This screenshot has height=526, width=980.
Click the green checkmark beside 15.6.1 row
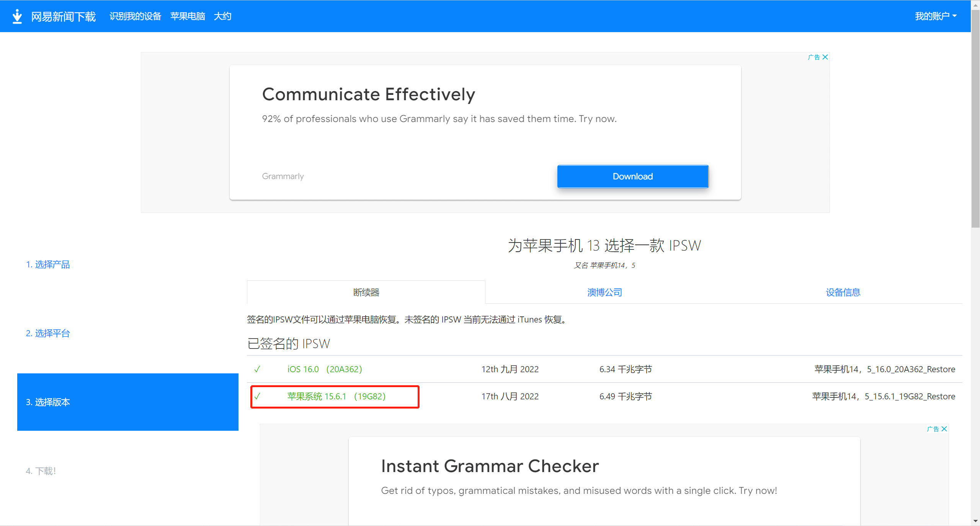click(x=257, y=396)
